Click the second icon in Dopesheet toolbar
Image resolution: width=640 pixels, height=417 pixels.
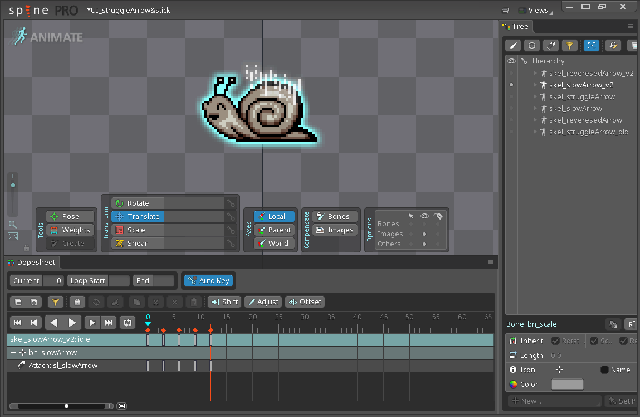(x=34, y=302)
